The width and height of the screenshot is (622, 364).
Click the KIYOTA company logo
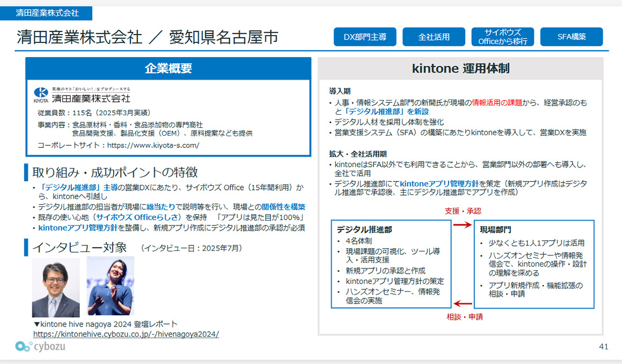coord(41,94)
